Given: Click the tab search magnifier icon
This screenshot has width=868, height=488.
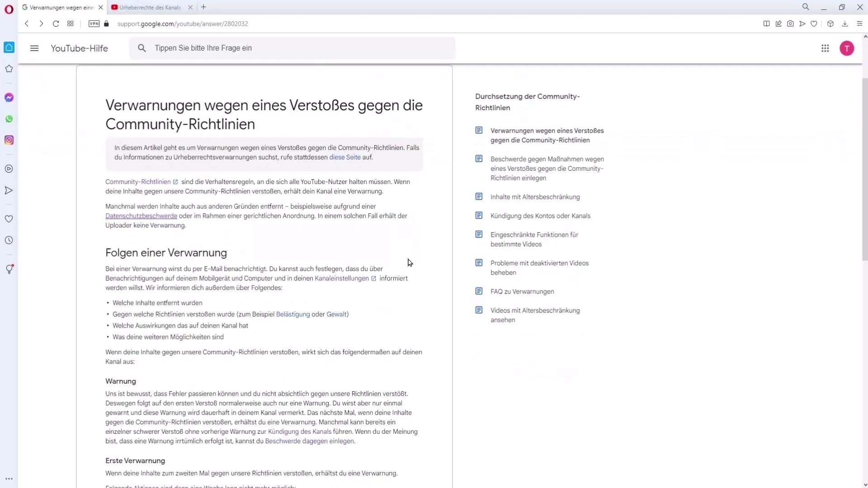Looking at the screenshot, I should pos(806,7).
